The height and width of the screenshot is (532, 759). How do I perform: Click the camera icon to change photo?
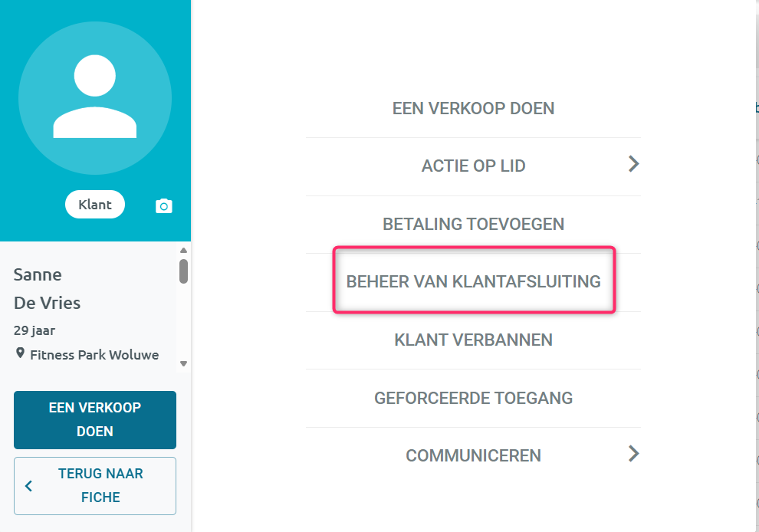163,206
